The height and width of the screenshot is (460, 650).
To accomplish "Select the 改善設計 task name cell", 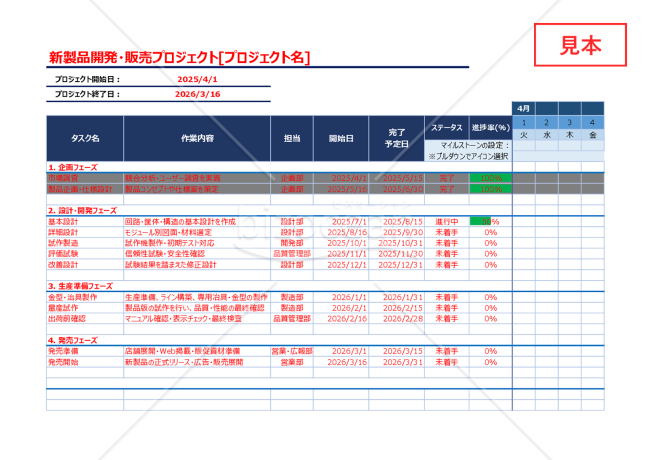I will tap(85, 265).
